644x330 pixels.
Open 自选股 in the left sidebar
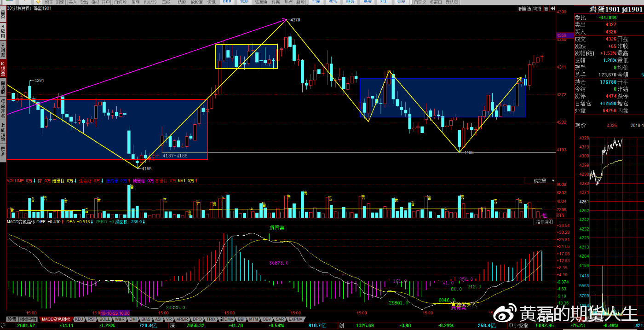click(3, 87)
